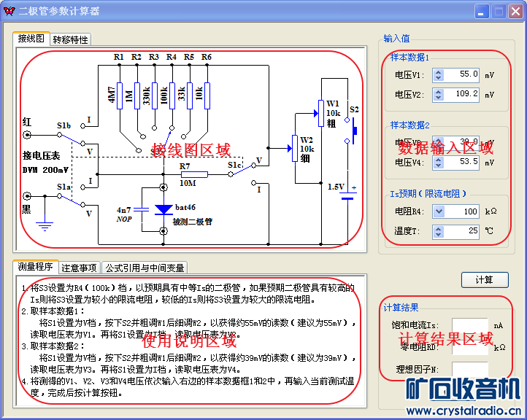The image size is (527, 420).
Task: Increase 电压V1 with the up spinner arrow
Action: (438, 72)
